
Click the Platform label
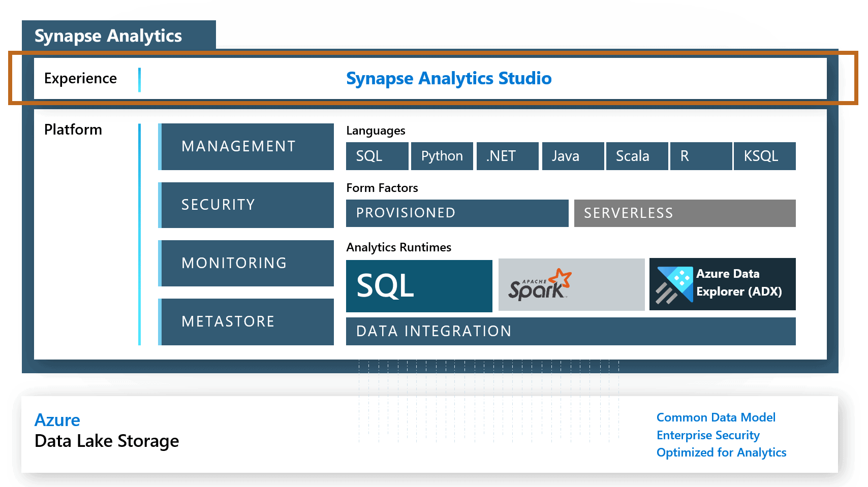[73, 129]
